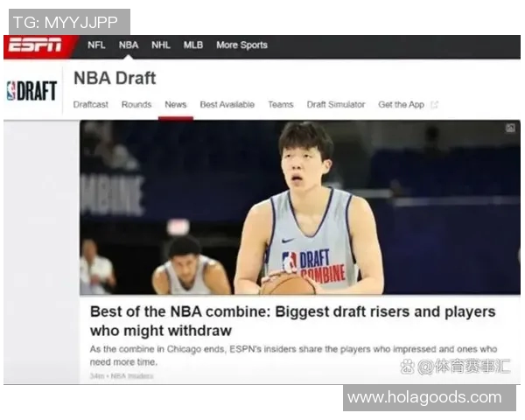Viewport: 525px width, 420px height.
Task: Open the NFL section in top navigation
Action: pyautogui.click(x=96, y=45)
